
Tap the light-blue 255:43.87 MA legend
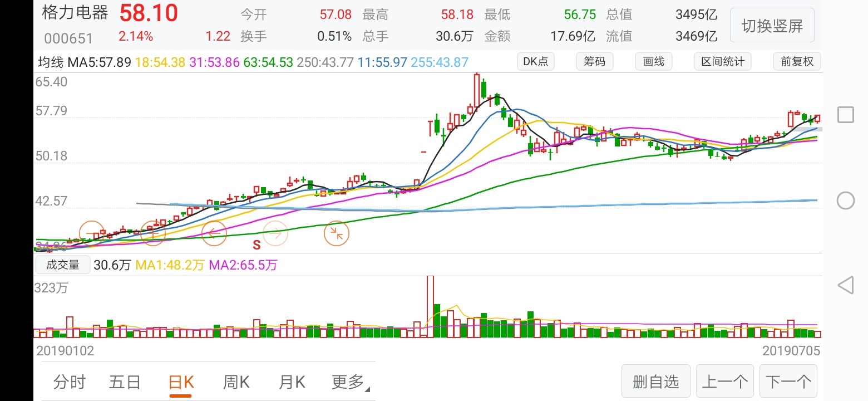[440, 62]
